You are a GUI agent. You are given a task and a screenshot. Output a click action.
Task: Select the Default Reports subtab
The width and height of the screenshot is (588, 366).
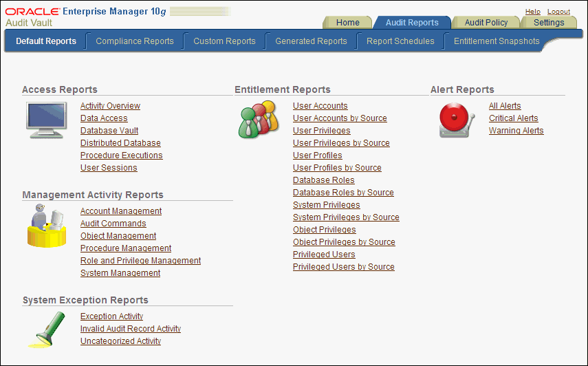pos(46,41)
